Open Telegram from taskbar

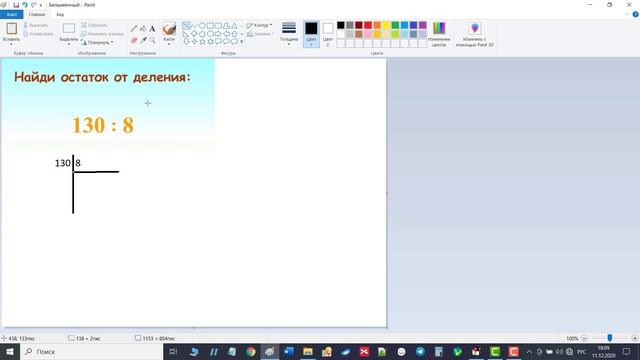[420, 351]
